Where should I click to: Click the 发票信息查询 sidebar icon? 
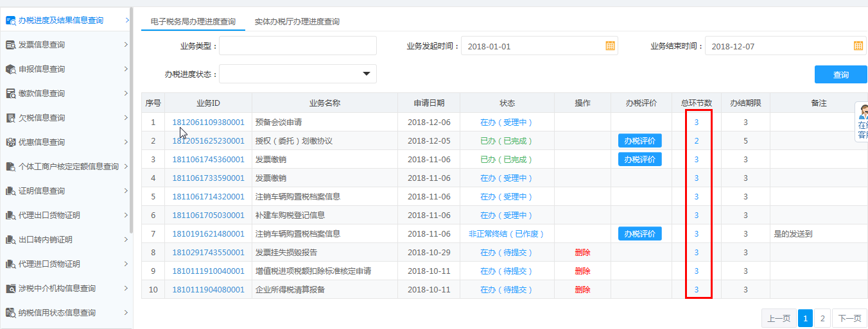pos(11,45)
